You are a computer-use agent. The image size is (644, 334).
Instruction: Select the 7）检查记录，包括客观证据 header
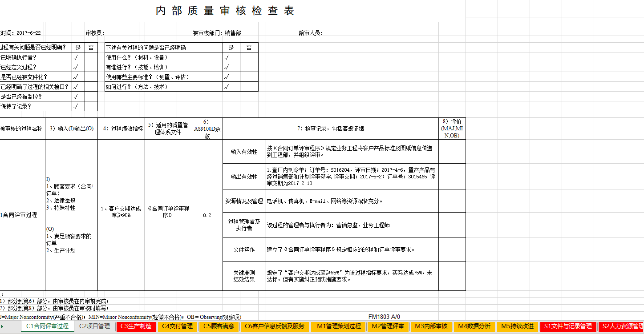click(331, 129)
